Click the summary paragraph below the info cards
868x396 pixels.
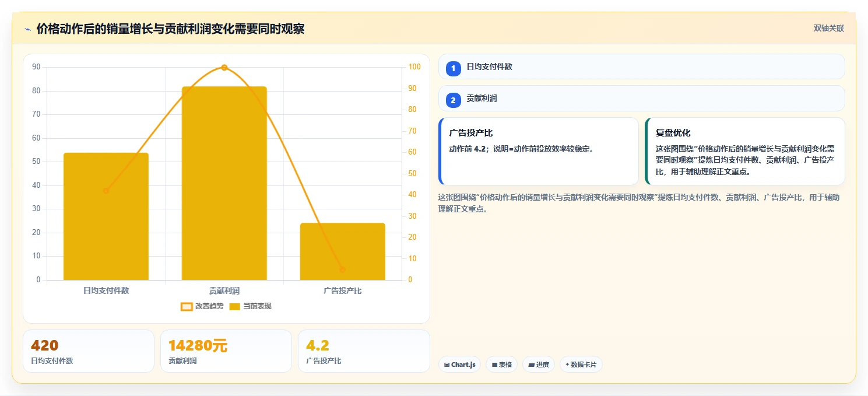[639, 203]
